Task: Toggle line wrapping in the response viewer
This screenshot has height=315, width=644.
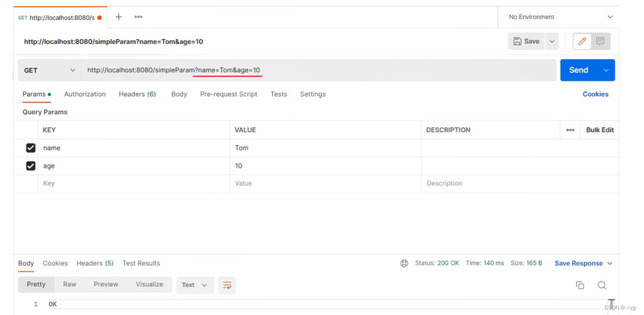Action: pos(227,285)
